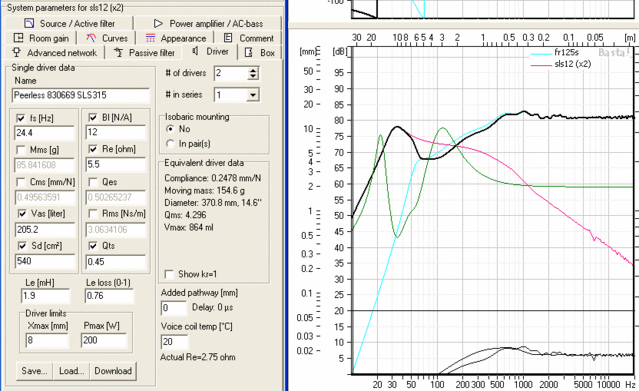
Task: Click the Moving mass: 154.6 g text
Action: [204, 190]
